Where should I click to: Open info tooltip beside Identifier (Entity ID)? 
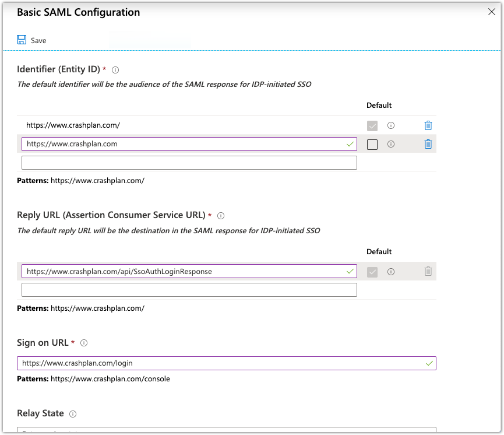click(115, 70)
